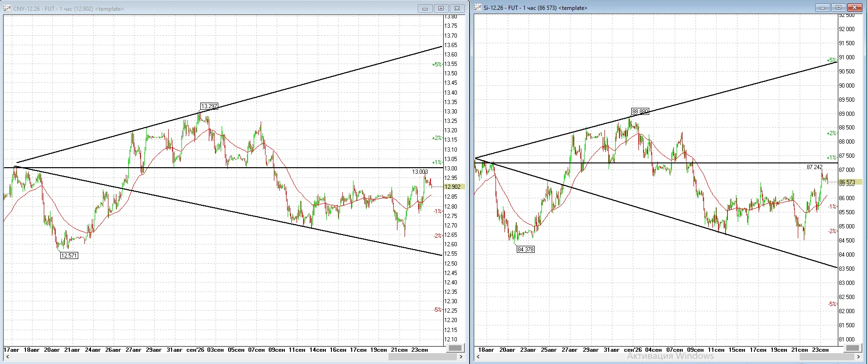Click the CNY-12.26 window title text
This screenshot has height=364, width=868.
(x=68, y=9)
